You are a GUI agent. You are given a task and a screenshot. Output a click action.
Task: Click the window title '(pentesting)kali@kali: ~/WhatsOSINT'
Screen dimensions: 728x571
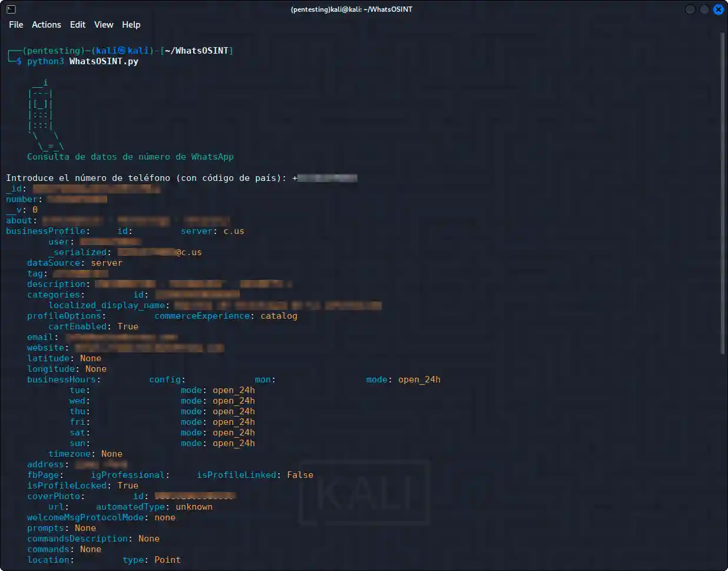point(352,9)
